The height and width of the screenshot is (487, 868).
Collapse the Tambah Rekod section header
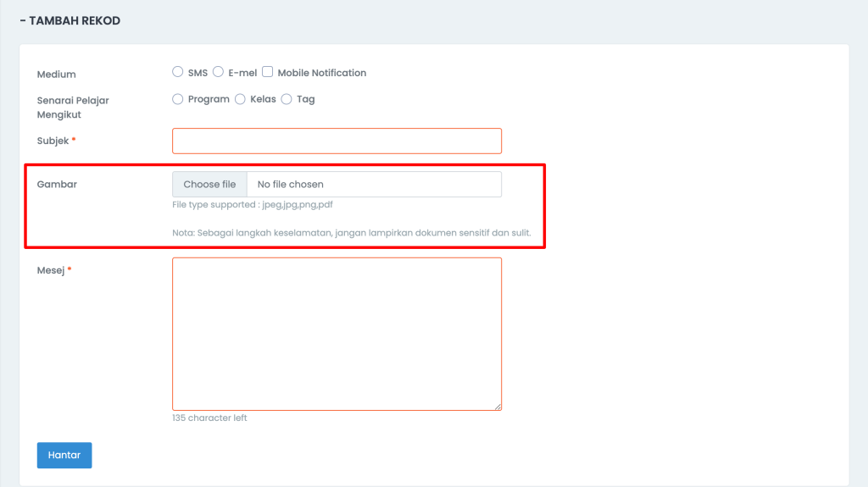pos(70,20)
